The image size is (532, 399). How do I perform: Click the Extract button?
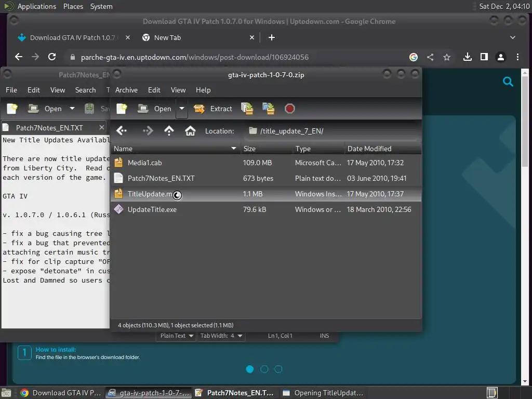213,109
